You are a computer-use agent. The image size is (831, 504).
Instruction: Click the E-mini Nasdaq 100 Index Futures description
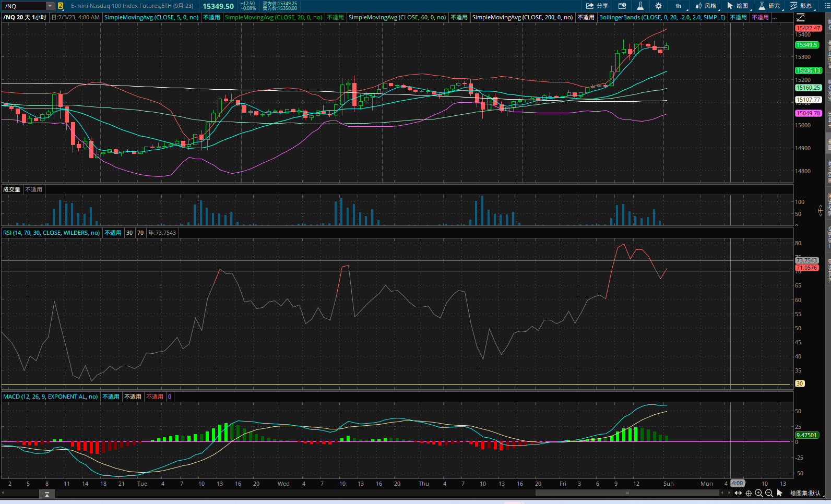(132, 6)
